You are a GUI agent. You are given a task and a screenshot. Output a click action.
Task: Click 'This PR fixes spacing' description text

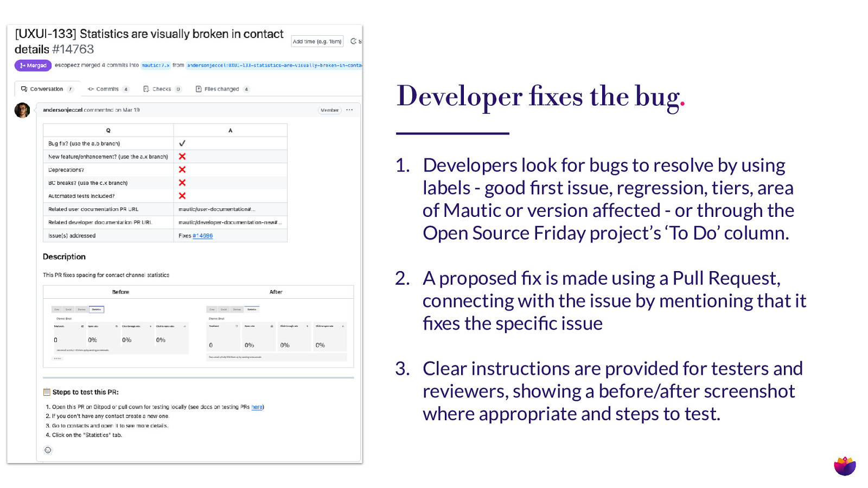click(x=106, y=275)
